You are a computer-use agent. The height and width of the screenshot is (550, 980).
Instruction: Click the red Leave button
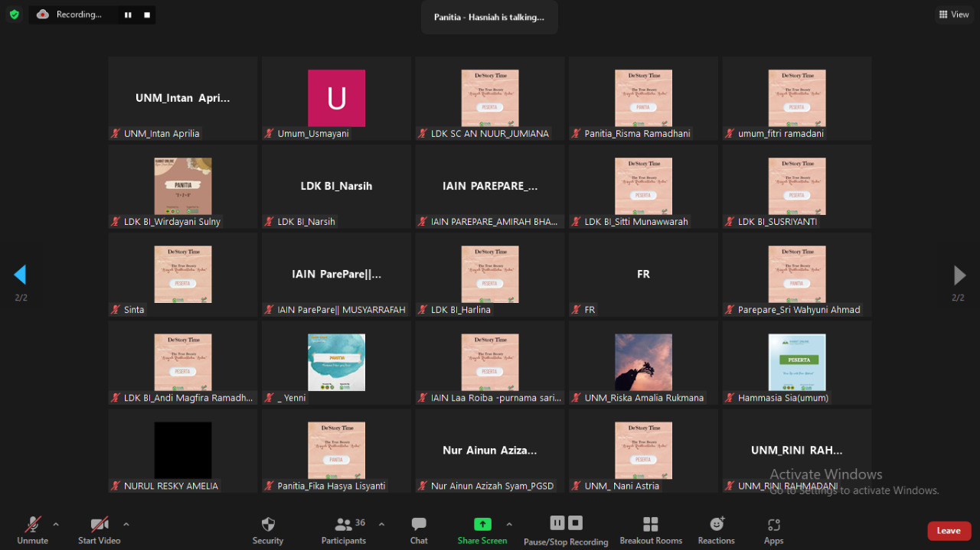coord(949,531)
